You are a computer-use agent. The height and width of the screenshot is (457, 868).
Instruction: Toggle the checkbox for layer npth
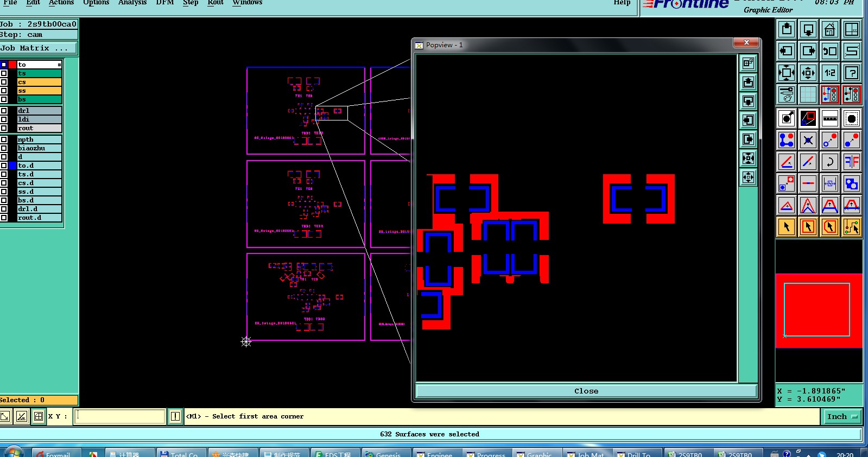click(x=4, y=139)
